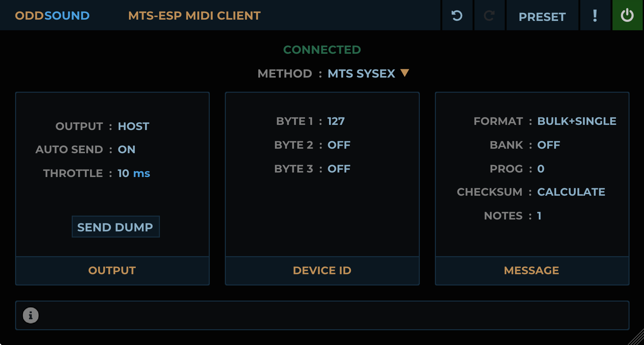This screenshot has width=644, height=345.
Task: Click the undo arrow icon
Action: [457, 15]
